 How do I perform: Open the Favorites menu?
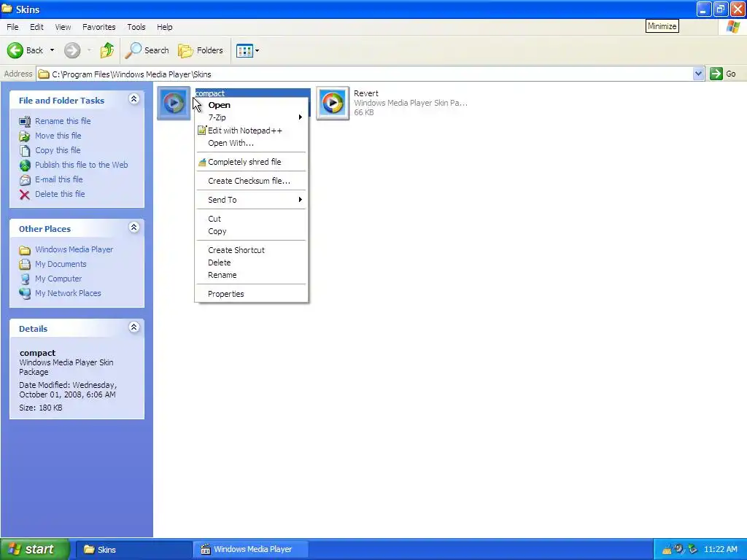click(98, 27)
